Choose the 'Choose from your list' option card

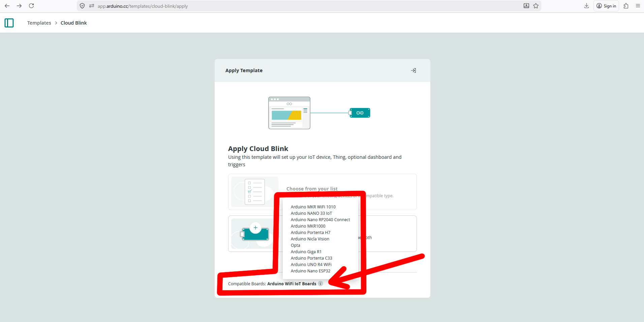323,192
